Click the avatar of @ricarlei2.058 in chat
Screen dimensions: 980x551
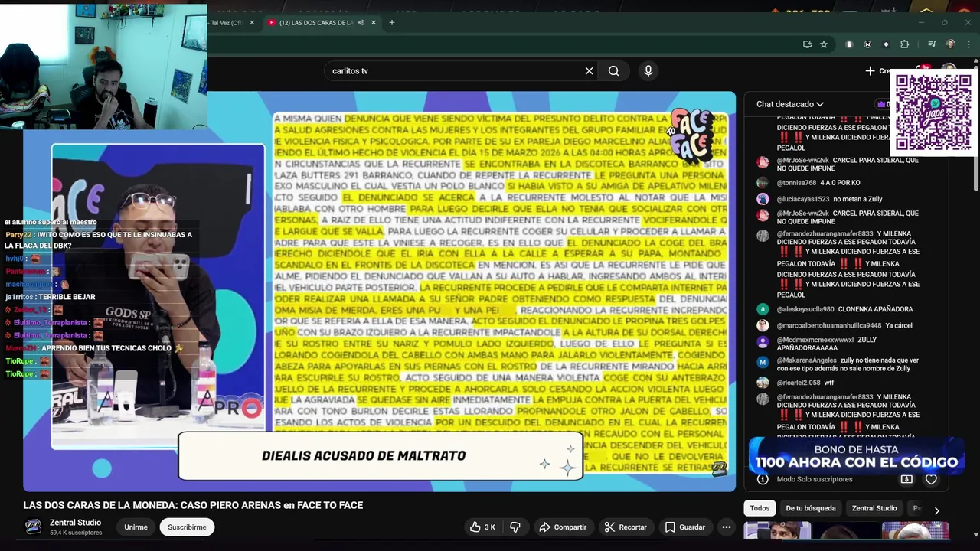[x=763, y=383]
